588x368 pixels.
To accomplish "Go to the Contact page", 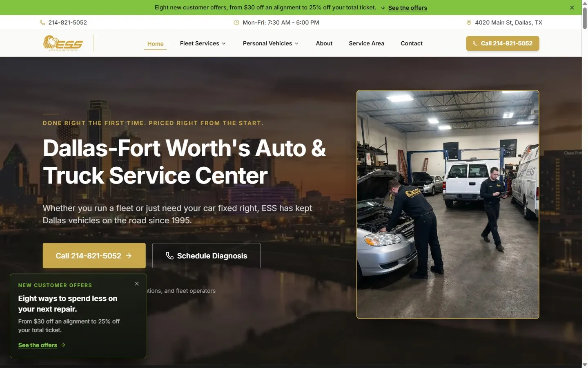I will coord(412,43).
